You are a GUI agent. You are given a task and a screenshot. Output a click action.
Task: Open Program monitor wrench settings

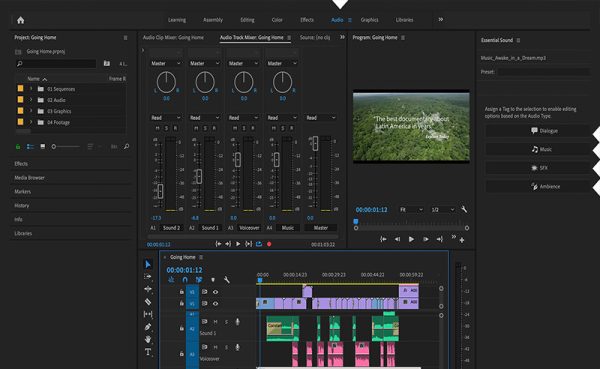464,209
